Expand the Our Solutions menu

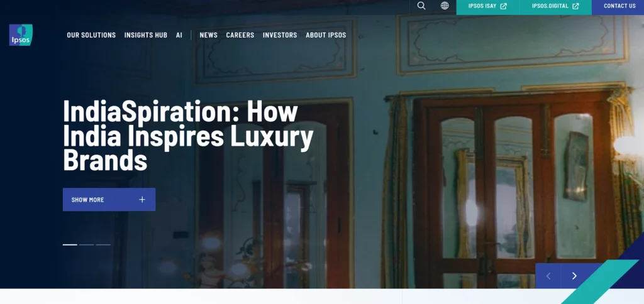coord(91,35)
